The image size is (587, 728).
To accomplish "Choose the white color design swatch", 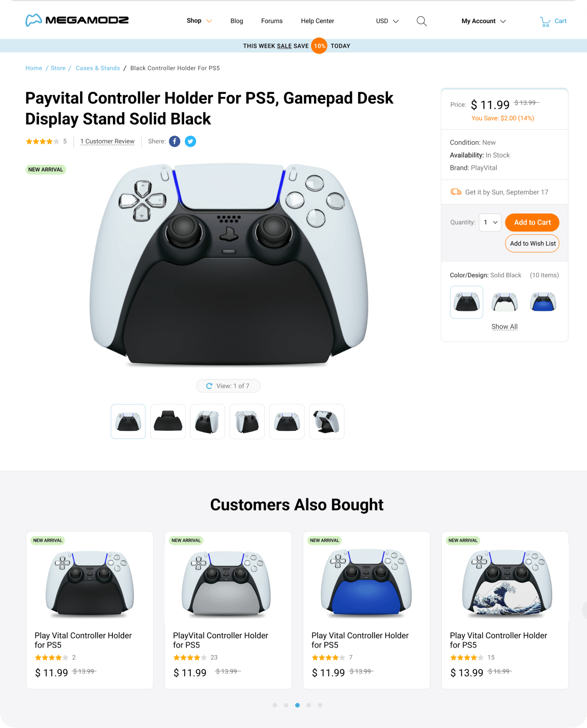I will coord(504,302).
